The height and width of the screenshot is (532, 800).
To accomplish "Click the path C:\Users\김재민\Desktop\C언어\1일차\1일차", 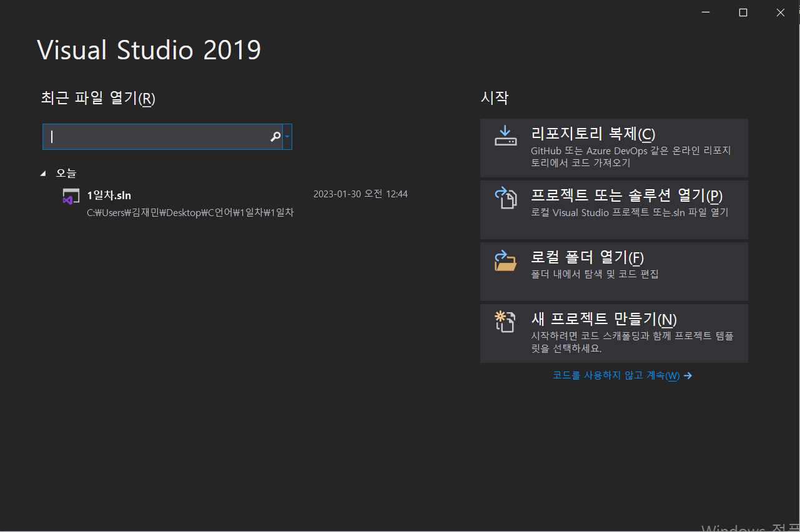I will (190, 212).
